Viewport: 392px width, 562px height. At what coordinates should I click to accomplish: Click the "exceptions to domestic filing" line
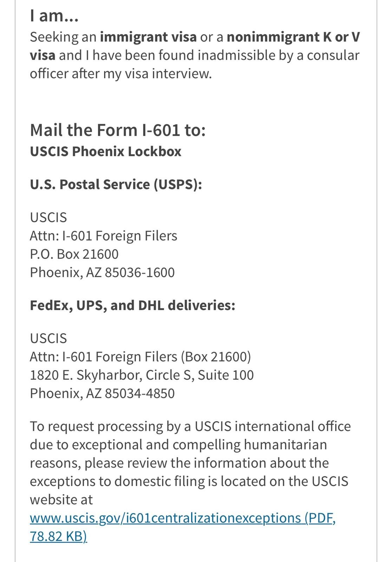(189, 482)
